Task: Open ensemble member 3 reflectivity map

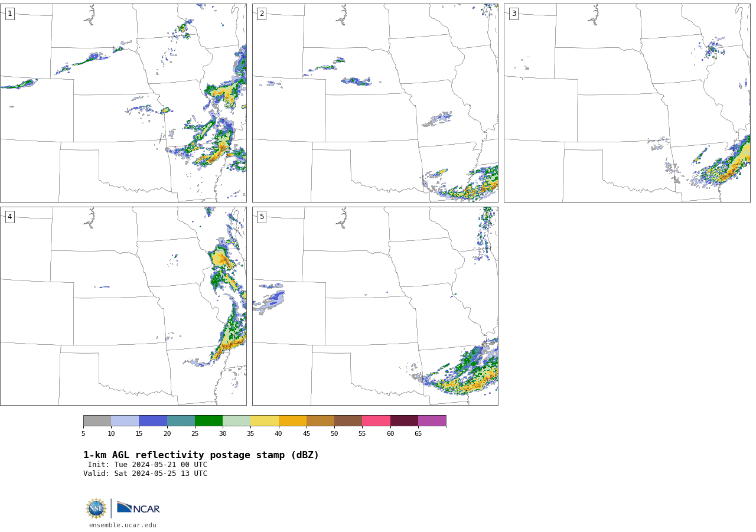Action: [627, 103]
